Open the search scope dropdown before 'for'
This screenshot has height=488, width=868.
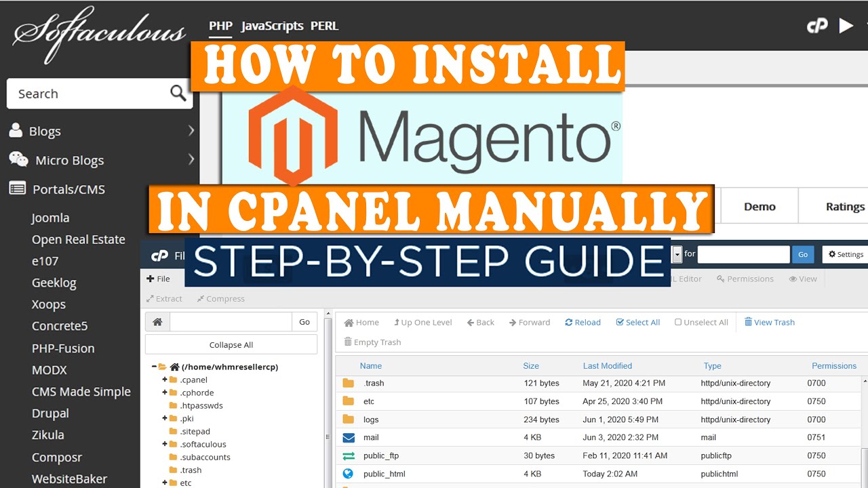pyautogui.click(x=676, y=254)
